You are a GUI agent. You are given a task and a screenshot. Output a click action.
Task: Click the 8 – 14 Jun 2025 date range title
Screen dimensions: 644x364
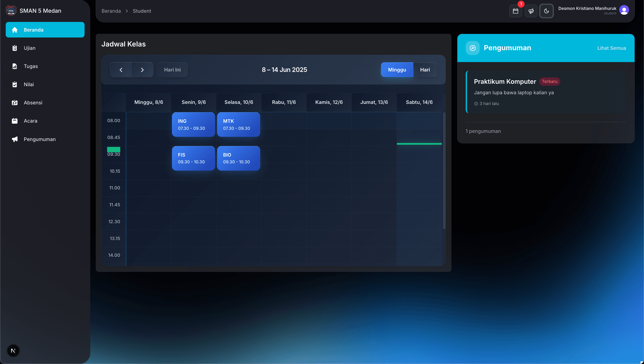click(x=285, y=70)
